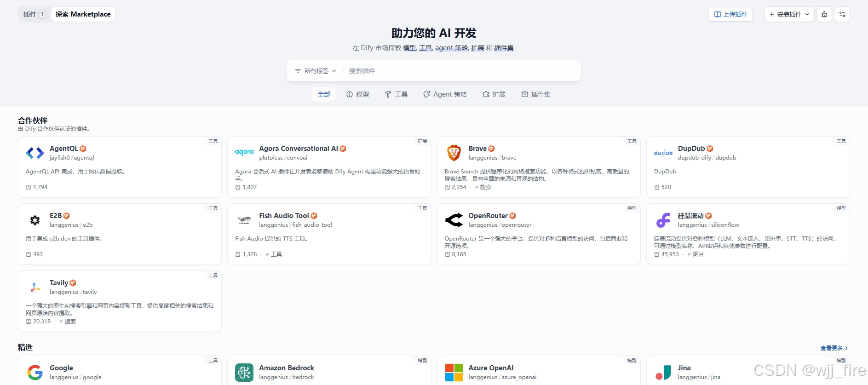Select the 全部 category filter

(324, 94)
